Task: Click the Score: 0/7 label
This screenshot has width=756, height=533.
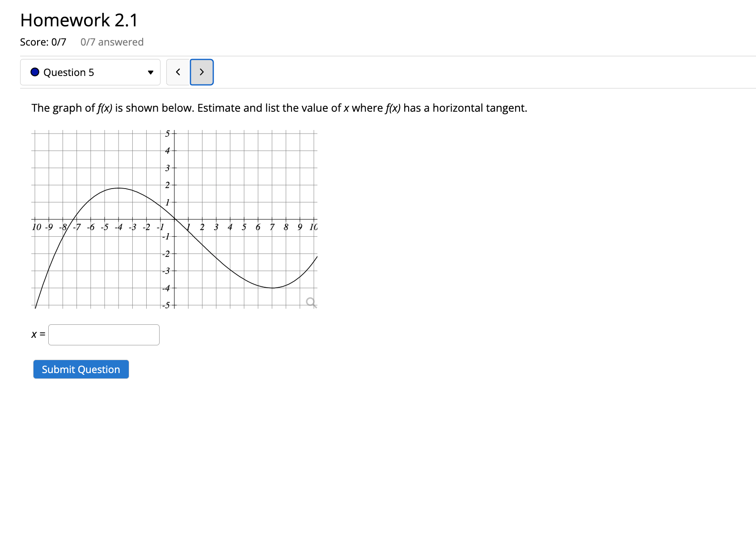Action: point(43,42)
